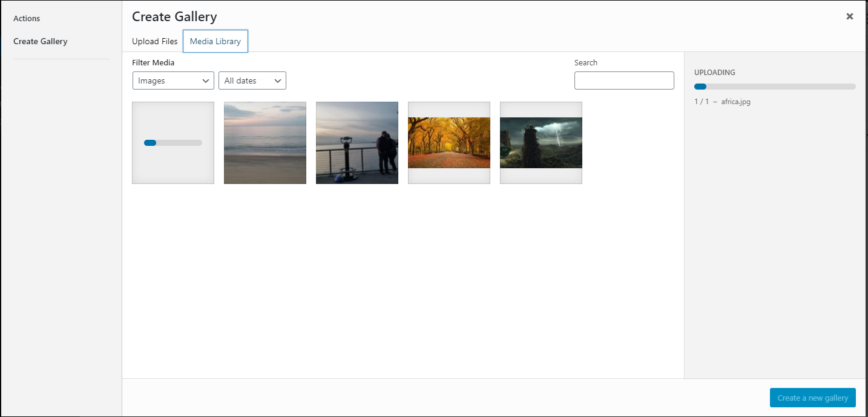
Task: Click the Create Gallery dialog title
Action: 174,16
